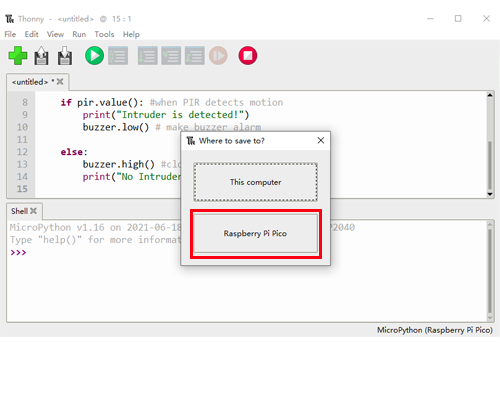Click line number 8 in the gutter
500x400 pixels.
(25, 102)
